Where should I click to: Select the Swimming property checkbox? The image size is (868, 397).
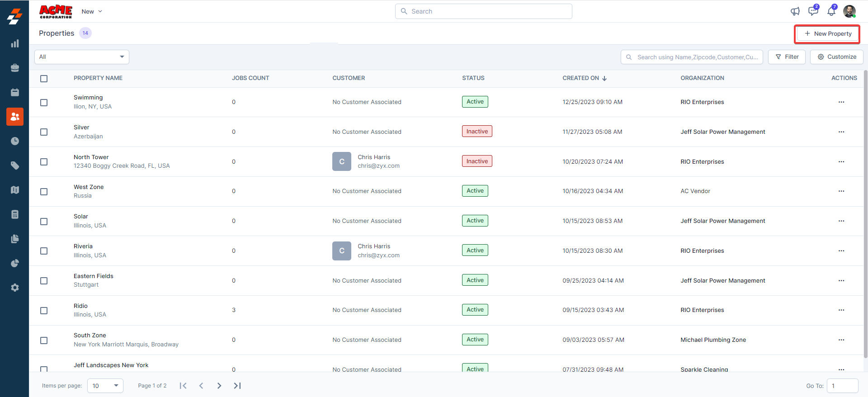click(44, 103)
